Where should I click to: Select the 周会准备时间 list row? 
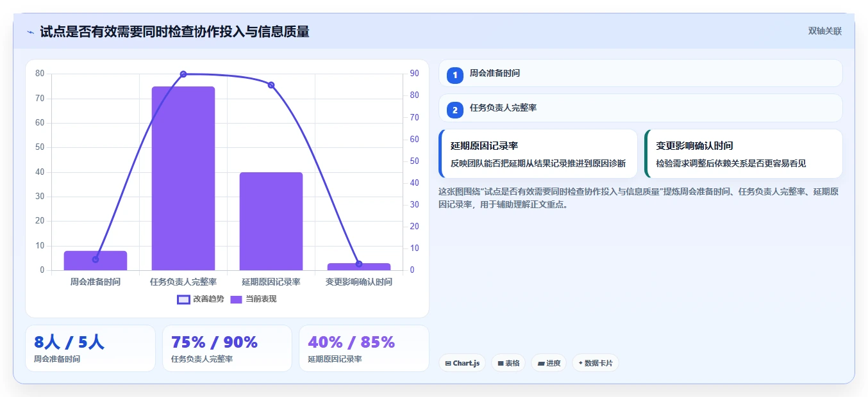[x=640, y=73]
